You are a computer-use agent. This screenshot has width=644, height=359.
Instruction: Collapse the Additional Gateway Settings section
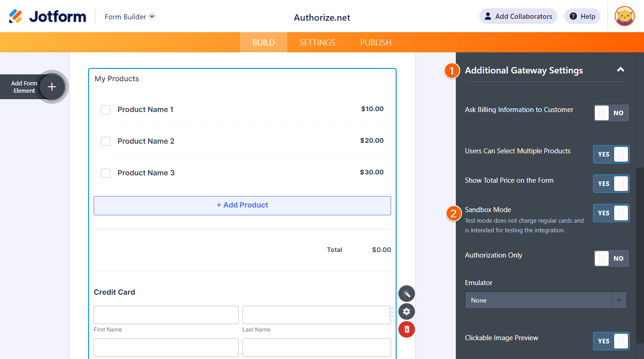[621, 70]
